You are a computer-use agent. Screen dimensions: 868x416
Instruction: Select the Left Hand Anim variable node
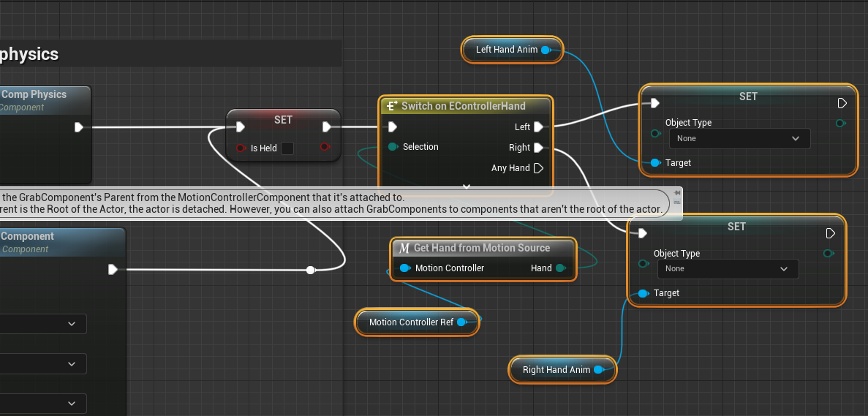[512, 50]
